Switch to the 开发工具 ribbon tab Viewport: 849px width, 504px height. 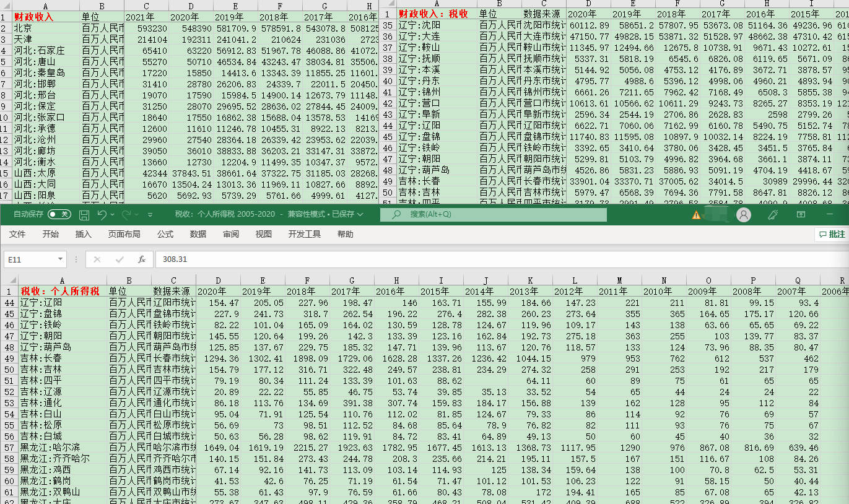point(305,234)
